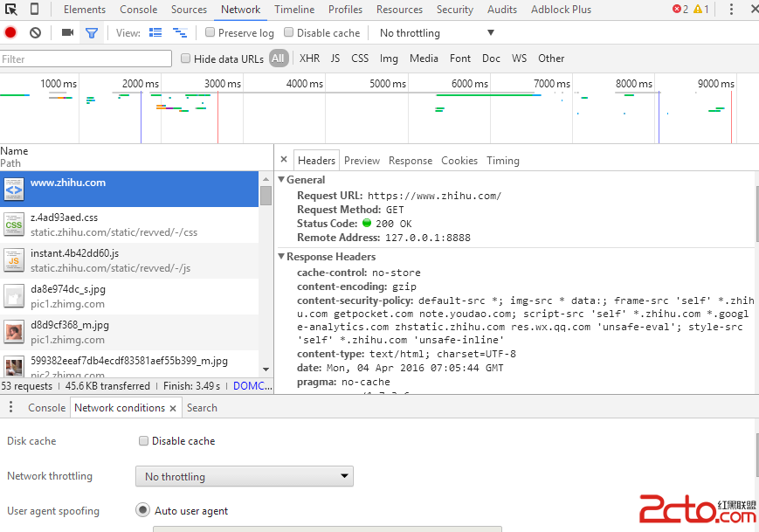Filter requests by XHR

click(309, 58)
